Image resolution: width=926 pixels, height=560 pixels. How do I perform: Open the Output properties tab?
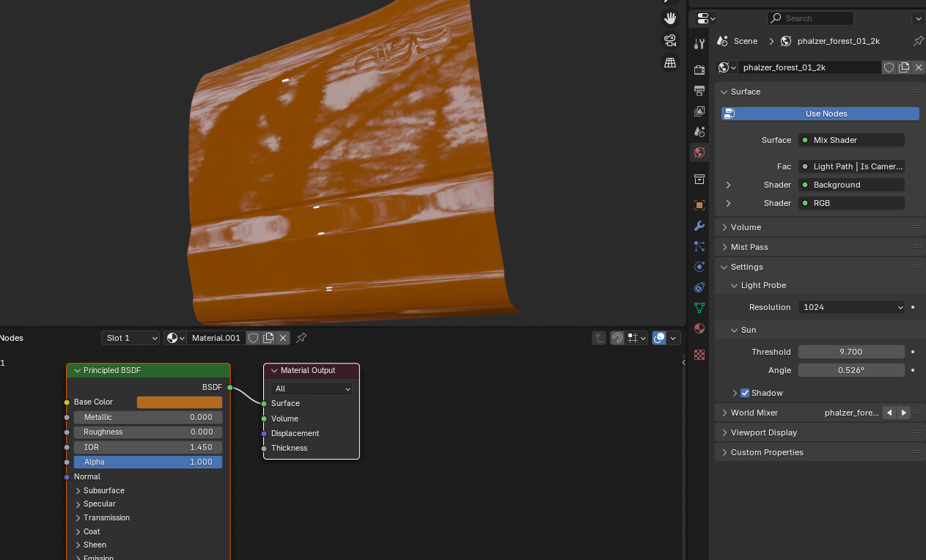[x=699, y=90]
